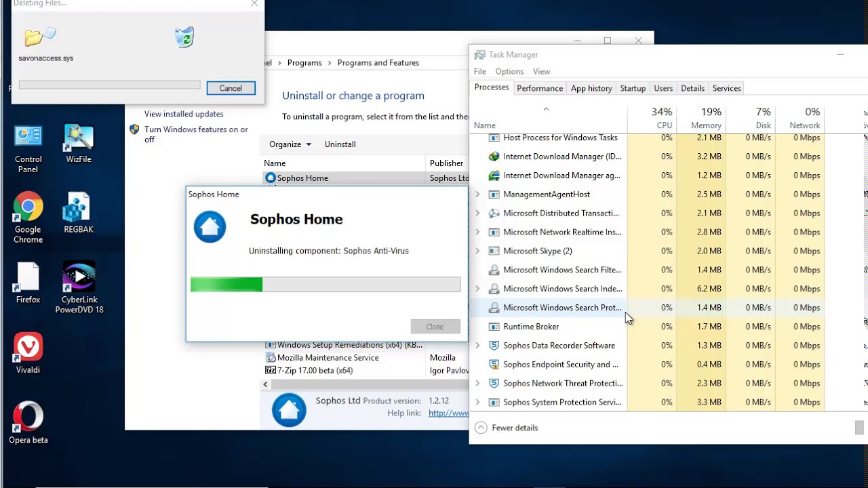Image resolution: width=868 pixels, height=488 pixels.
Task: Click the Sophos System Protection Service icon
Action: (x=494, y=402)
